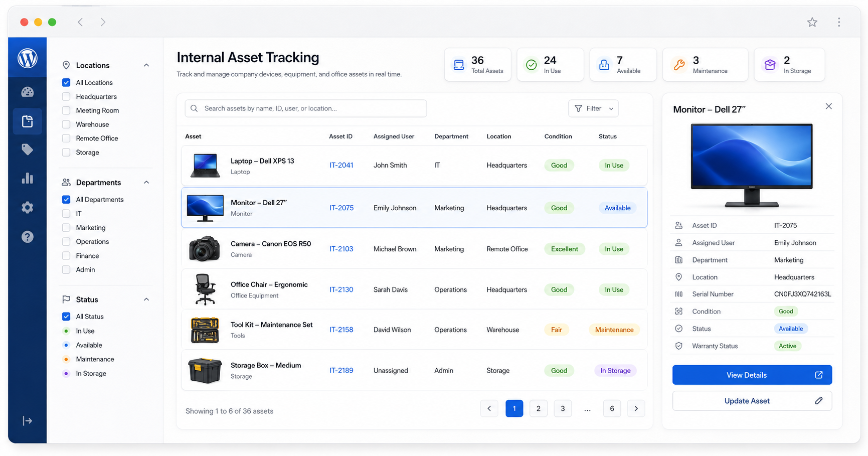Open the Filter dropdown
Image resolution: width=868 pixels, height=456 pixels.
(x=593, y=108)
